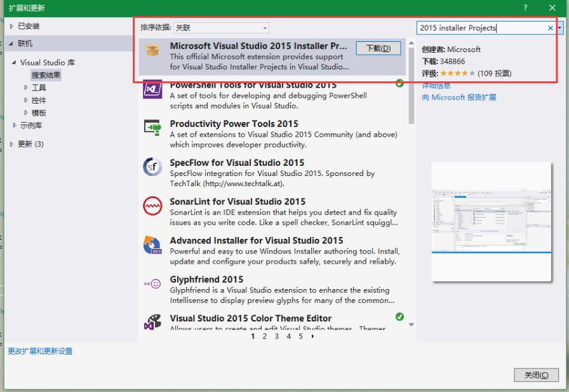Close the 扩展和更新 dialog window

552,8
